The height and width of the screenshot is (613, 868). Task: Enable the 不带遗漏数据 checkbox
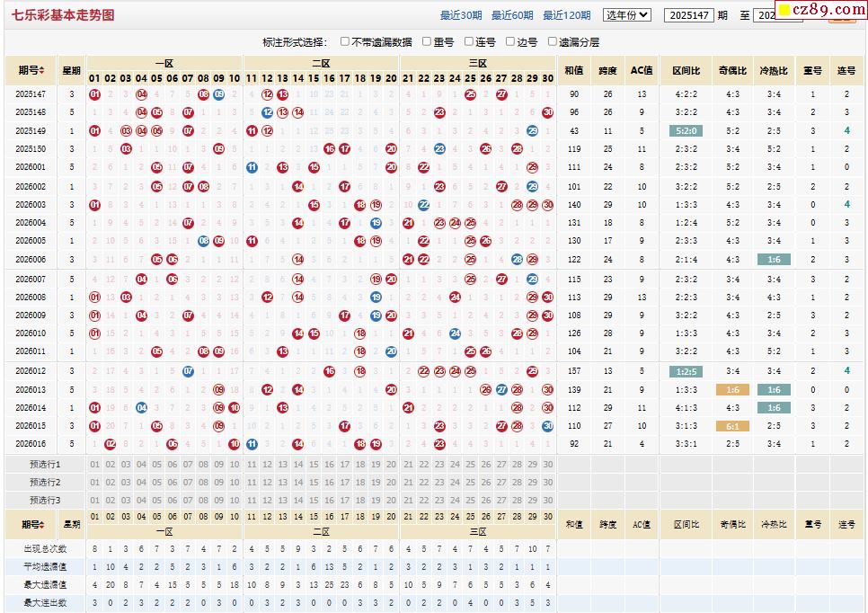pyautogui.click(x=345, y=41)
